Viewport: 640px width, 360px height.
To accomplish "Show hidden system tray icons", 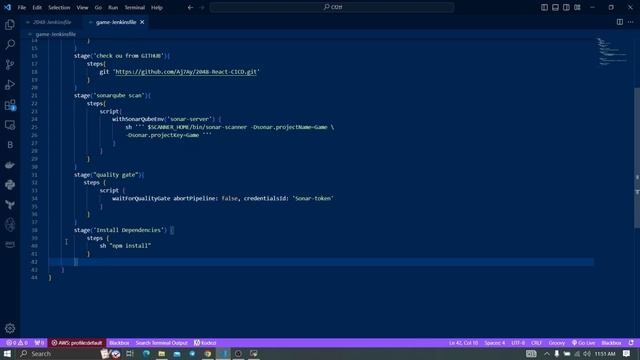I will click(x=546, y=353).
